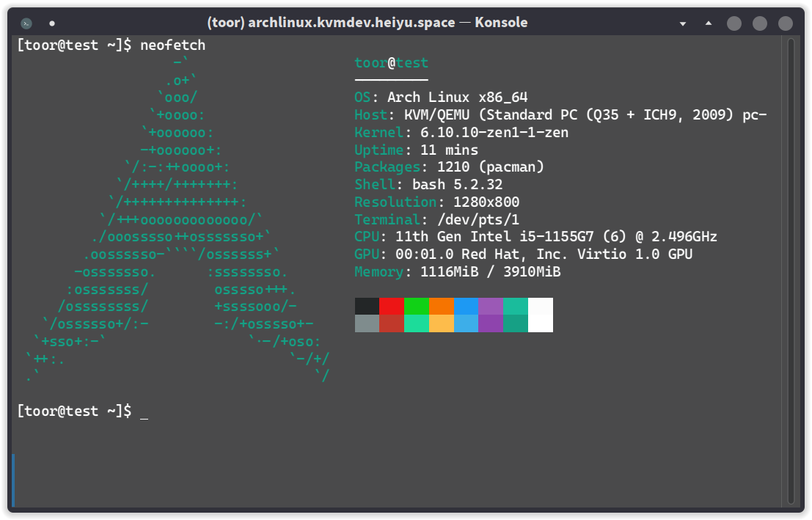Close the Konsole window
The image size is (812, 520).
pyautogui.click(x=786, y=23)
